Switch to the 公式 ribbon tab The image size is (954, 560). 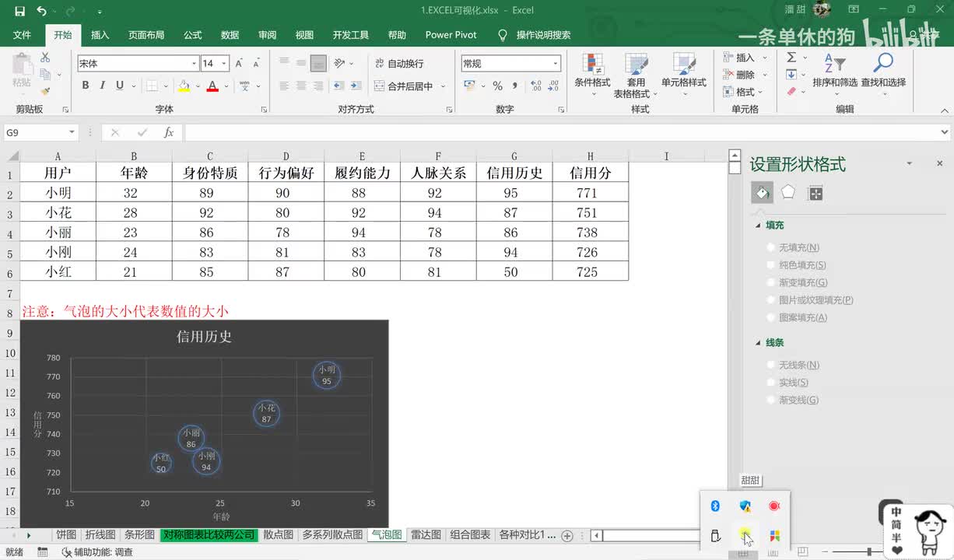193,35
